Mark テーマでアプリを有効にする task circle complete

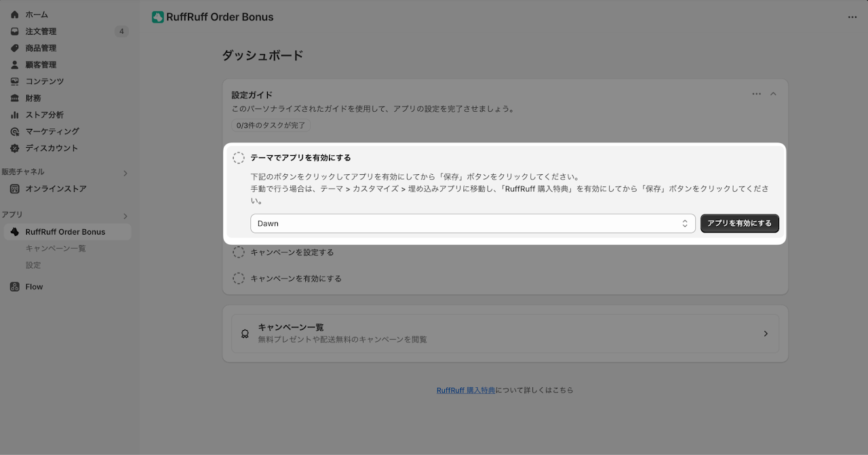239,158
